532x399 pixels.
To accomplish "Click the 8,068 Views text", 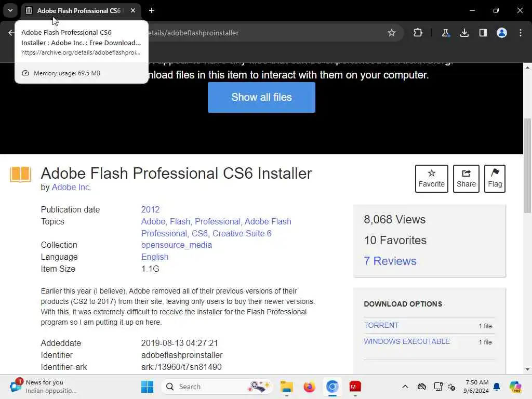I will point(395,220).
